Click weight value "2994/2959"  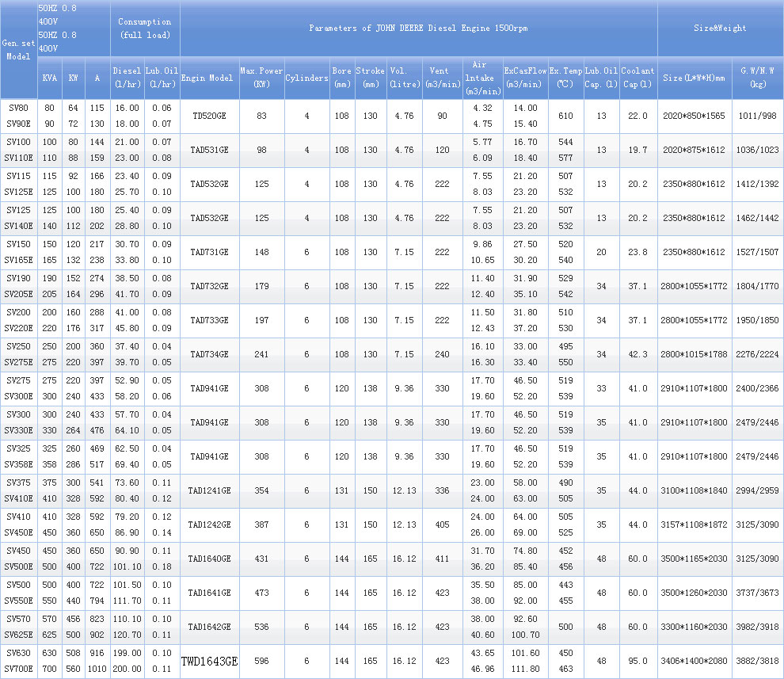[758, 490]
